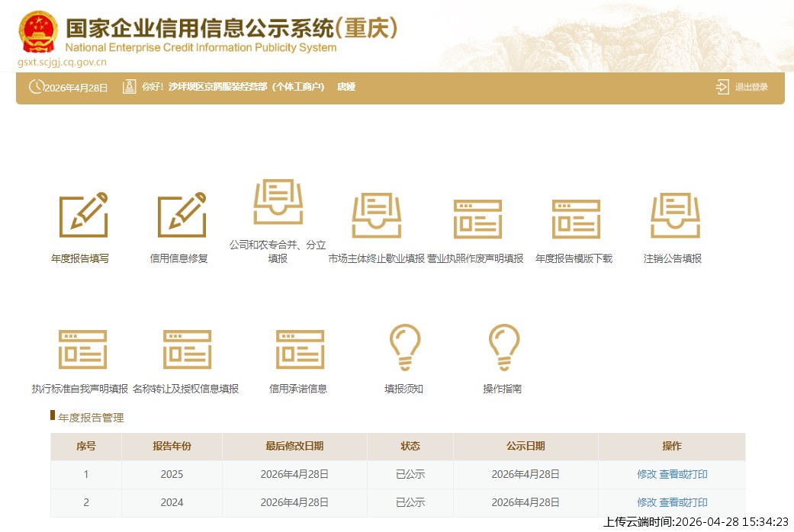This screenshot has width=794, height=532.
Task: Click 退出登录 to log out
Action: tap(743, 87)
